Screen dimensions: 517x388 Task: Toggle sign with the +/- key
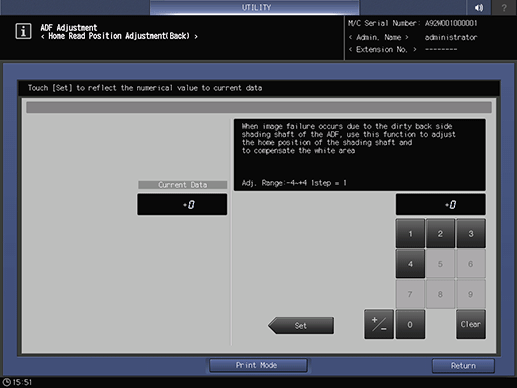379,324
